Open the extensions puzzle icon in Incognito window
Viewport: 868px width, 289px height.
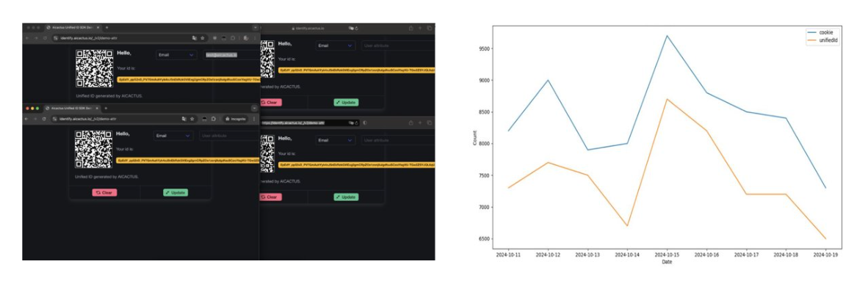[x=213, y=119]
